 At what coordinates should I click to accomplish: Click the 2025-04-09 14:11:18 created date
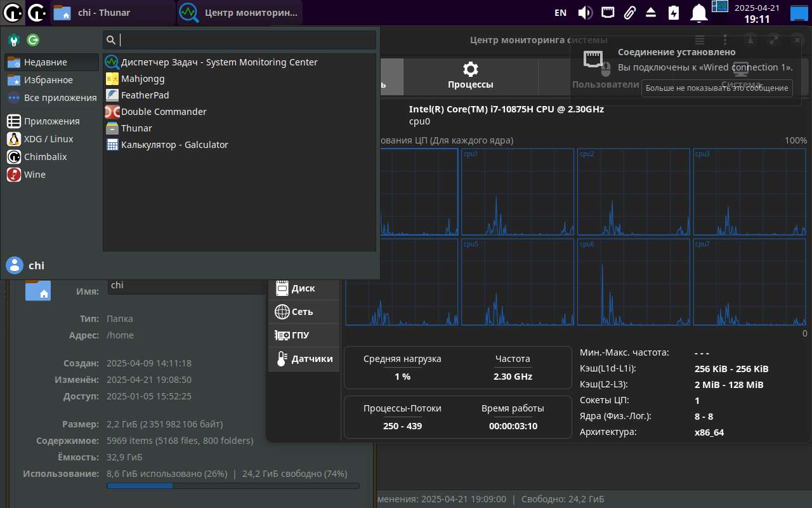(149, 363)
